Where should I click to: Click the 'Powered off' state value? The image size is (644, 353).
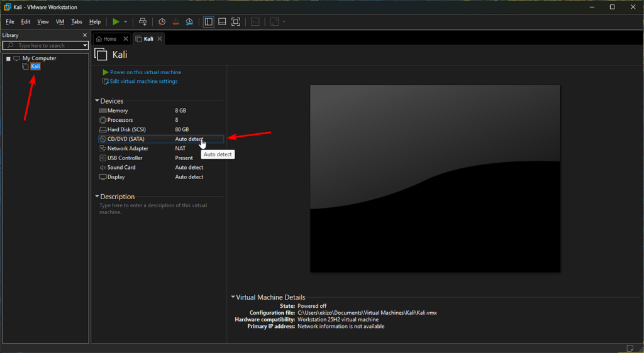point(312,306)
